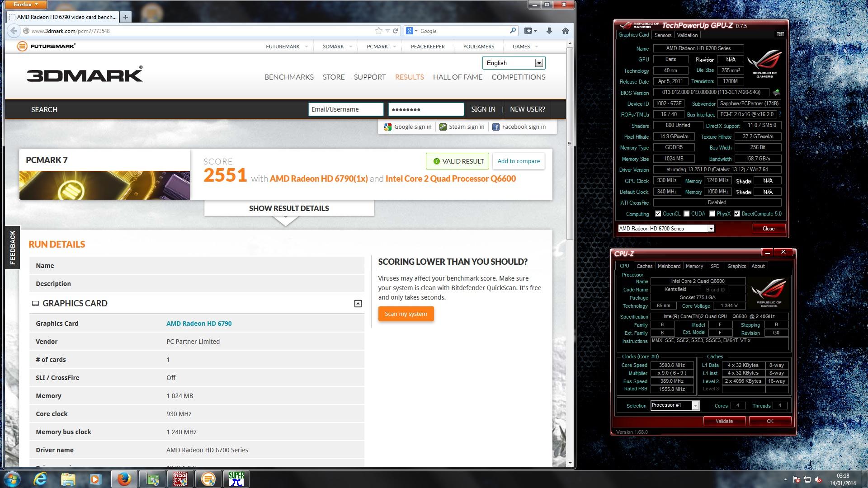
Task: Expand the PCMARK top menu arrow
Action: pos(394,47)
